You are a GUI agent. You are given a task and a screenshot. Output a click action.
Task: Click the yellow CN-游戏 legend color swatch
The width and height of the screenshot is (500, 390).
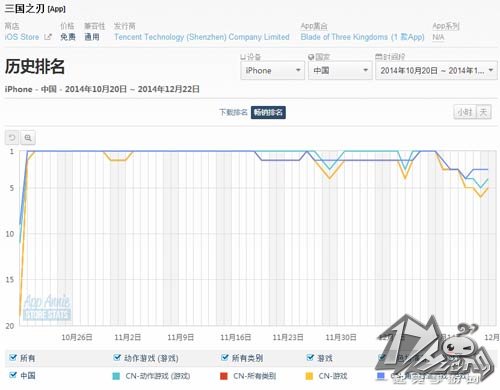pyautogui.click(x=309, y=376)
